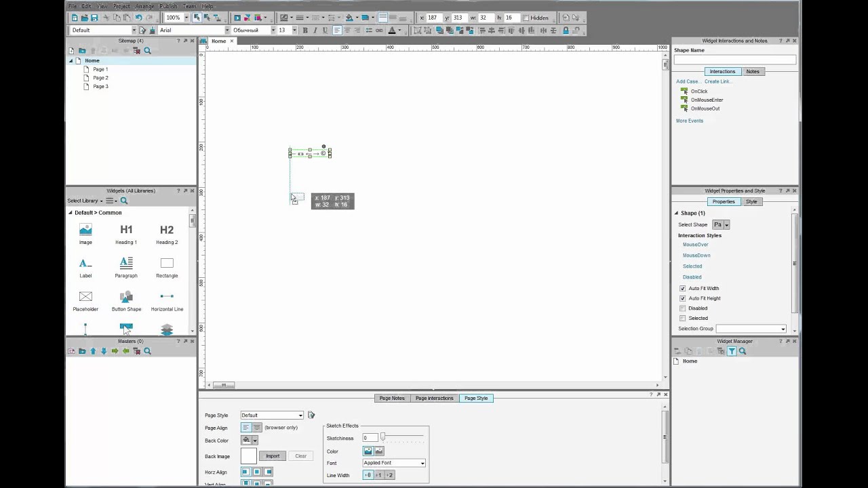The image size is (868, 488).
Task: Toggle Bold text formatting
Action: click(x=305, y=30)
